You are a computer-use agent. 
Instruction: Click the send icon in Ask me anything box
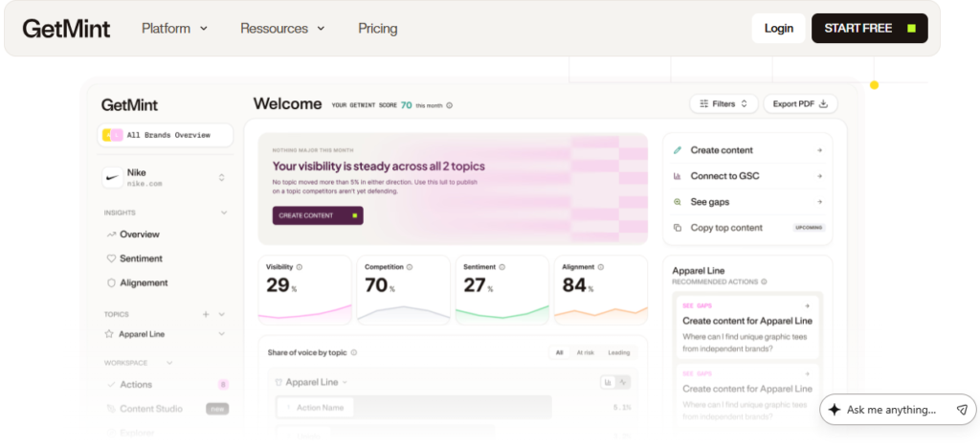point(962,410)
